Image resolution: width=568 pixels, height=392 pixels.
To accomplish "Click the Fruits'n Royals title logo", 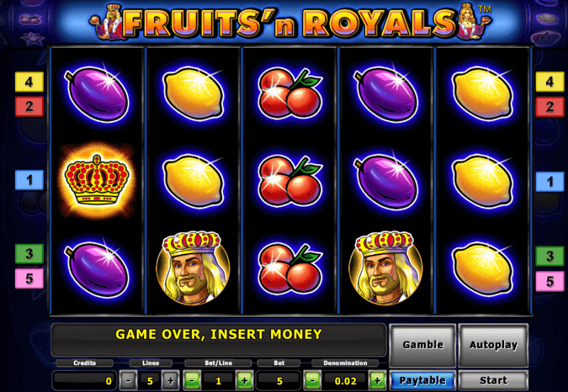I will click(x=290, y=23).
